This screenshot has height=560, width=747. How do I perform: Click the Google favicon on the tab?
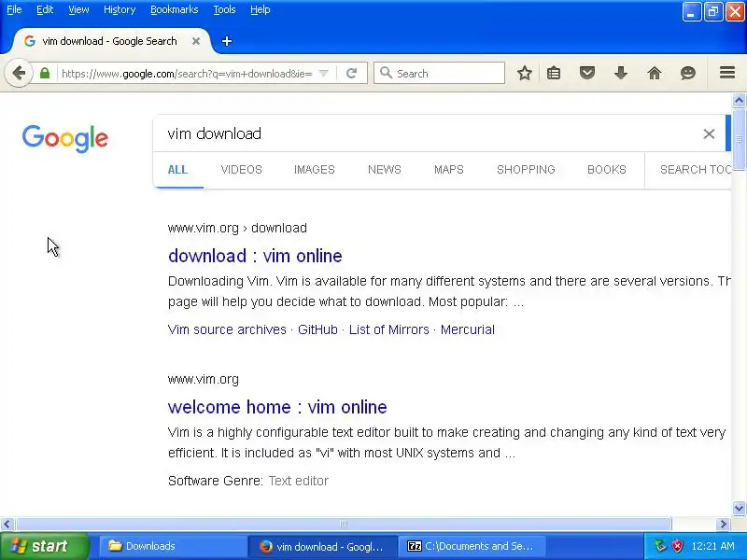tap(30, 41)
